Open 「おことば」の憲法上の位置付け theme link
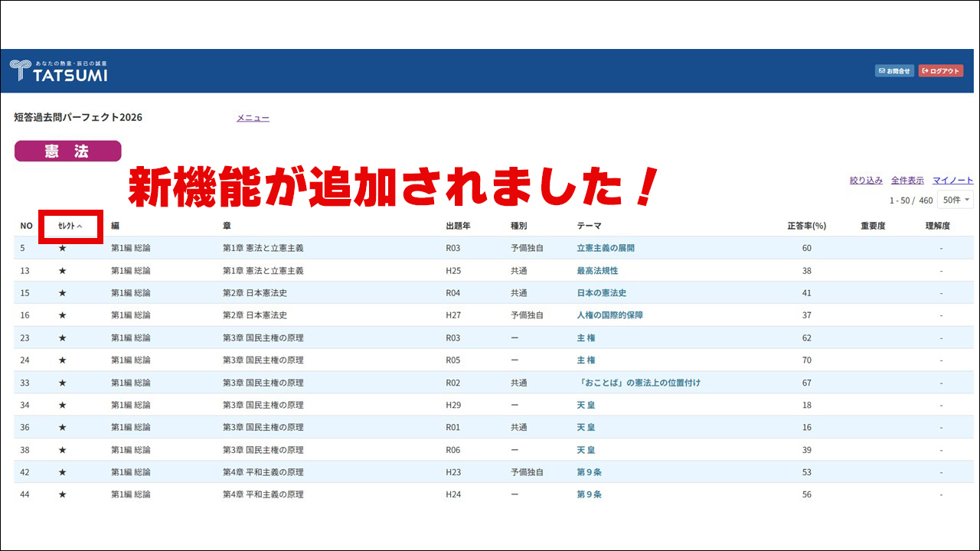 coord(638,383)
